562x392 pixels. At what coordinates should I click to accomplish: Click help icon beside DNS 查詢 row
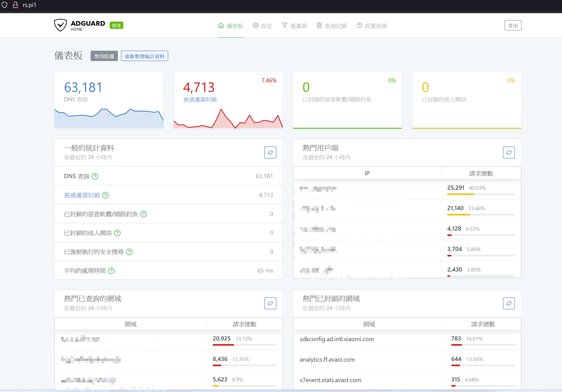coord(95,176)
